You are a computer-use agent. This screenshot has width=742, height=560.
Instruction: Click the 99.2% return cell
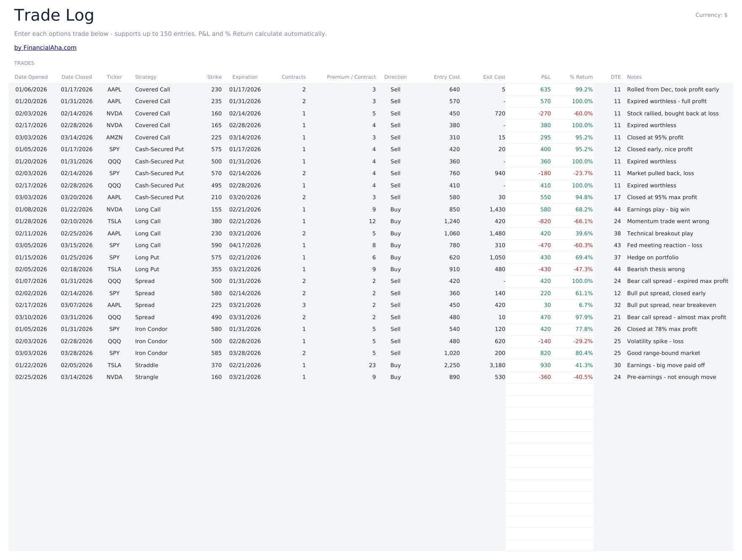click(584, 90)
